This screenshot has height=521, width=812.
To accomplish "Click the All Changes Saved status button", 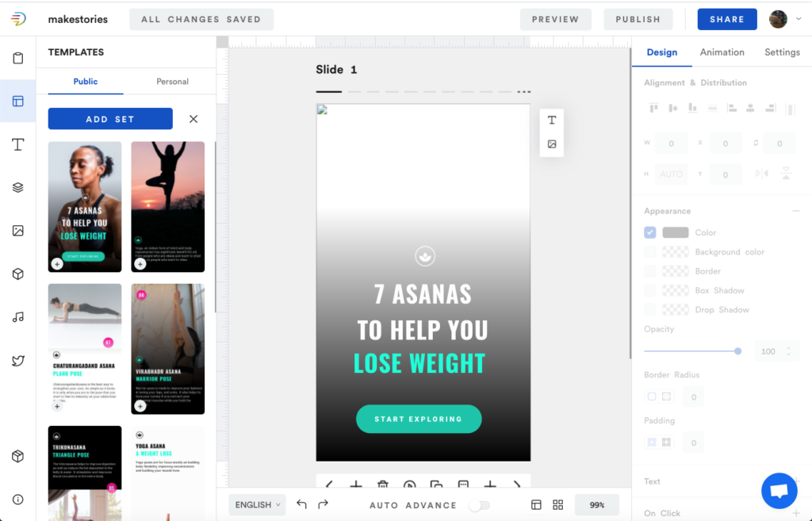I will point(201,19).
